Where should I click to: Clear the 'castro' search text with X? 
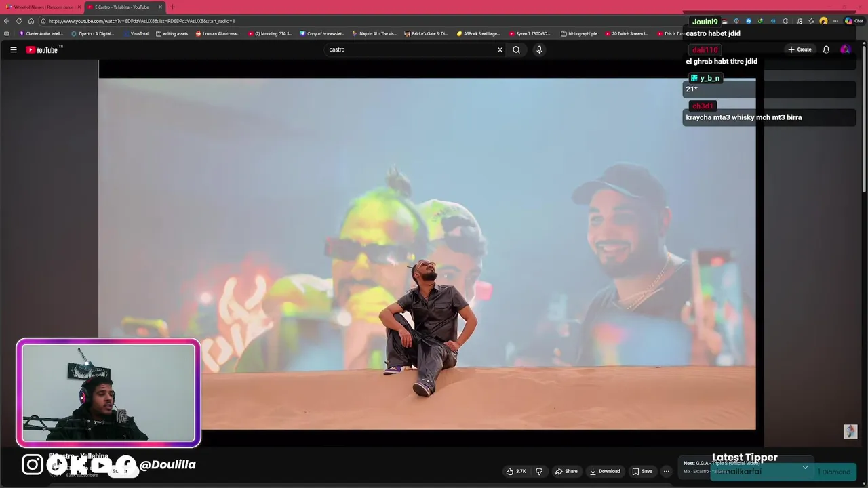point(500,49)
